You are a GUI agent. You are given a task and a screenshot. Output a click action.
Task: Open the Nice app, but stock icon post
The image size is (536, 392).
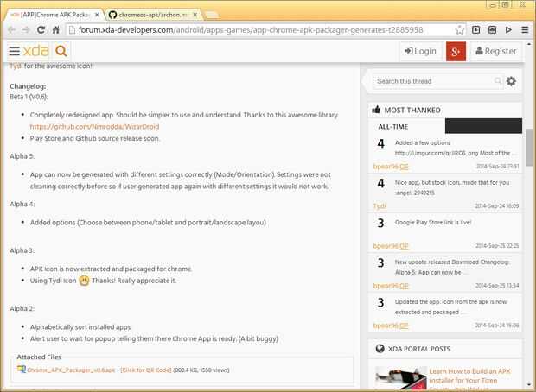click(452, 187)
